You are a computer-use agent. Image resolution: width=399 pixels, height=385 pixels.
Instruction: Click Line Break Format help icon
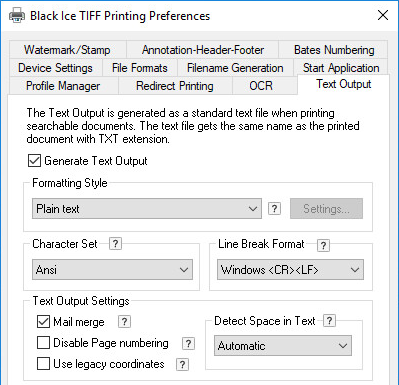click(x=323, y=245)
